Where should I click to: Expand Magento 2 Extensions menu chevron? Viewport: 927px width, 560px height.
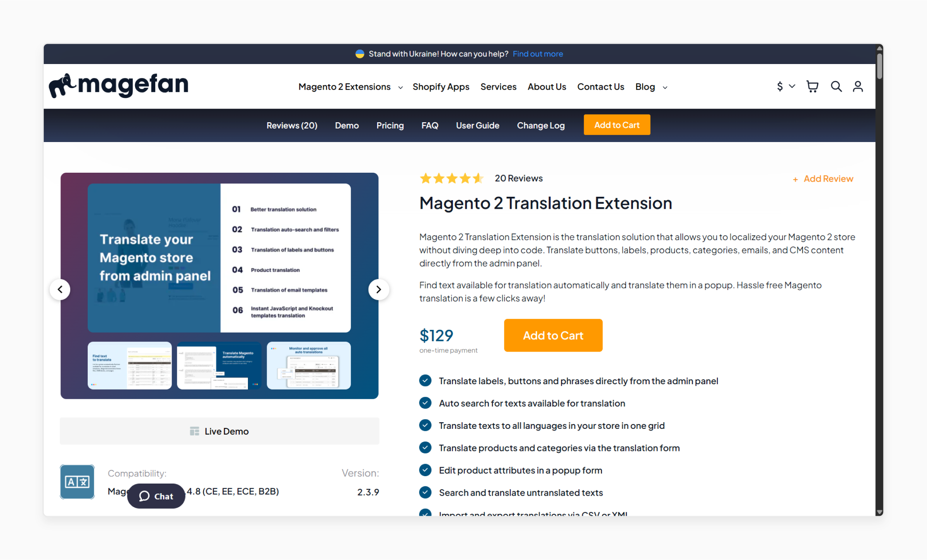tap(400, 88)
